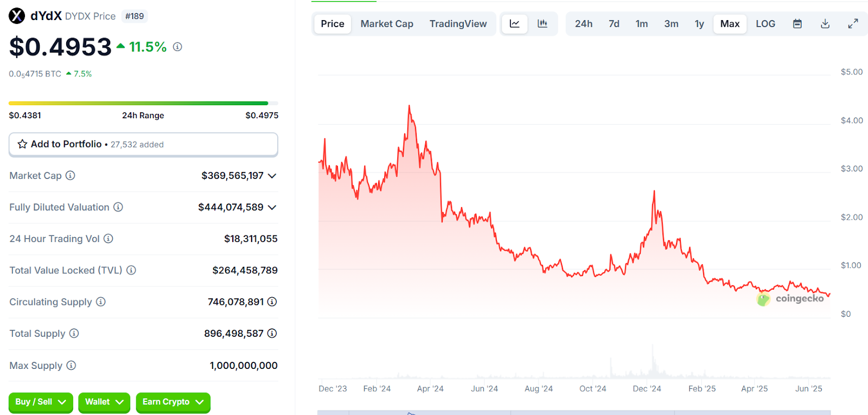Click info icon next to 896,498,587
This screenshot has width=868, height=415.
pyautogui.click(x=272, y=333)
